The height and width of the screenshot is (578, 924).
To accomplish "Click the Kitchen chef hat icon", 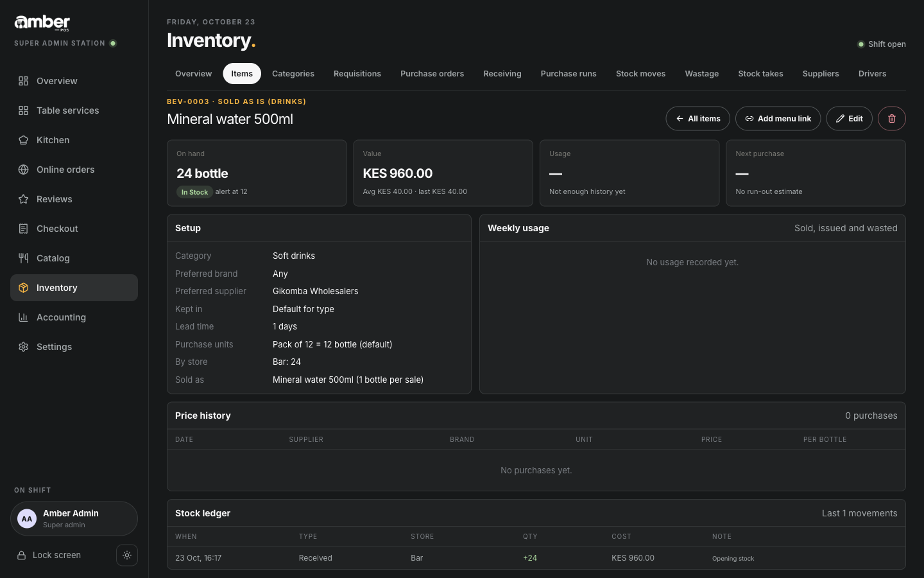I will tap(23, 140).
